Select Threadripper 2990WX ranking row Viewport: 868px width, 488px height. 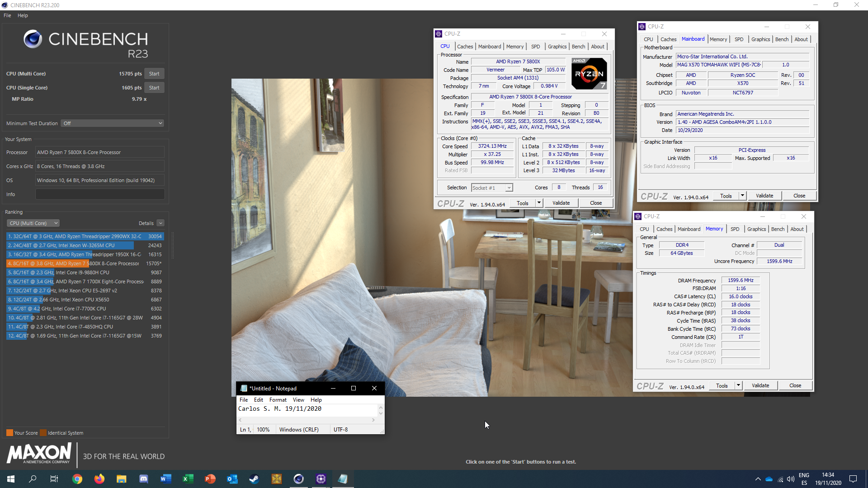[85, 236]
